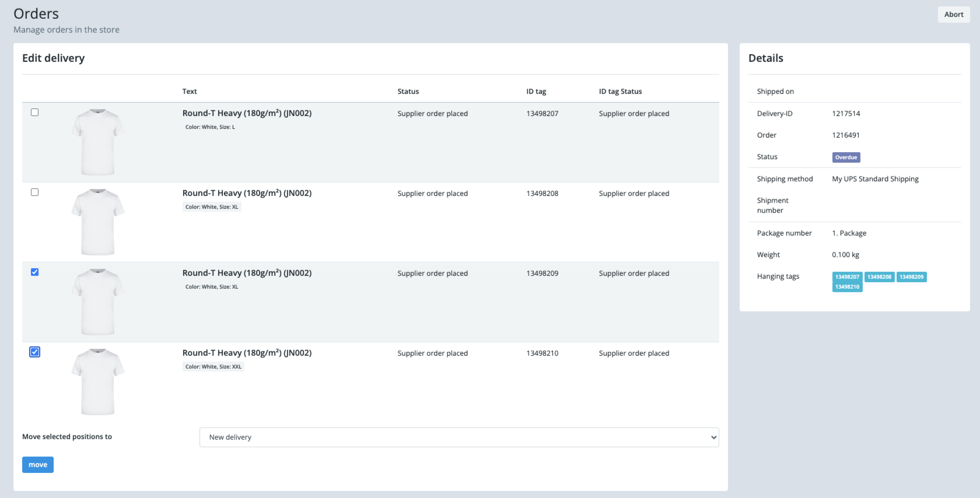Click hanging tag badge 13498207
This screenshot has width=980, height=498.
click(847, 277)
